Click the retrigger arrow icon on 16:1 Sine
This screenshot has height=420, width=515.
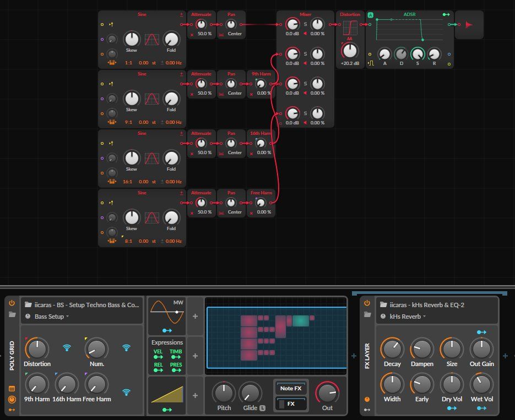click(111, 143)
